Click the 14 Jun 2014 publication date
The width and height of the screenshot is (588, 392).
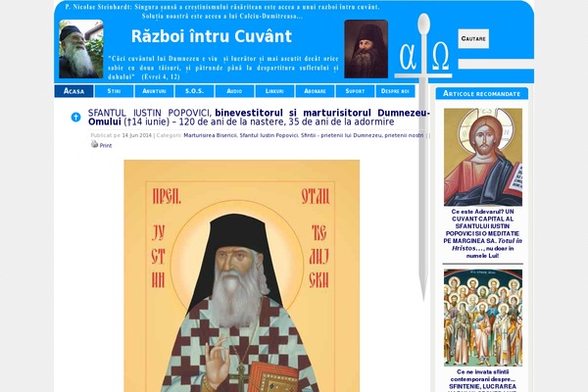click(x=137, y=135)
